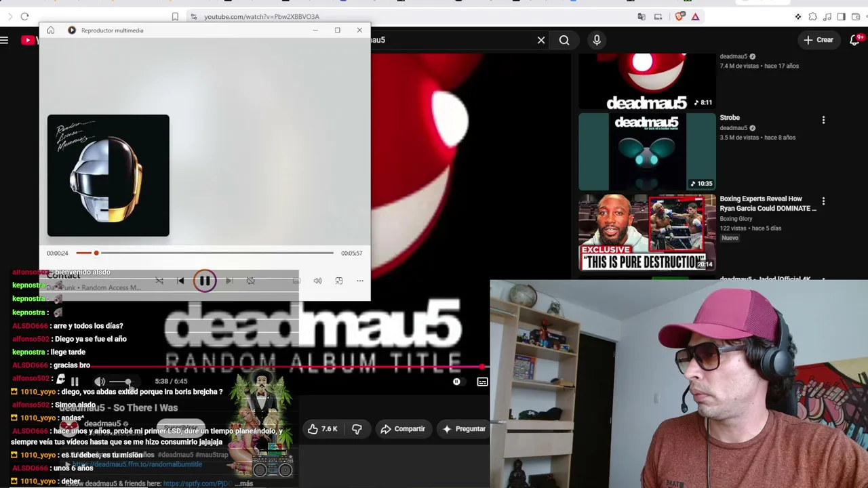This screenshot has height=488, width=868.
Task: Click the media player elapsed time 00:00:24
Action: click(58, 253)
